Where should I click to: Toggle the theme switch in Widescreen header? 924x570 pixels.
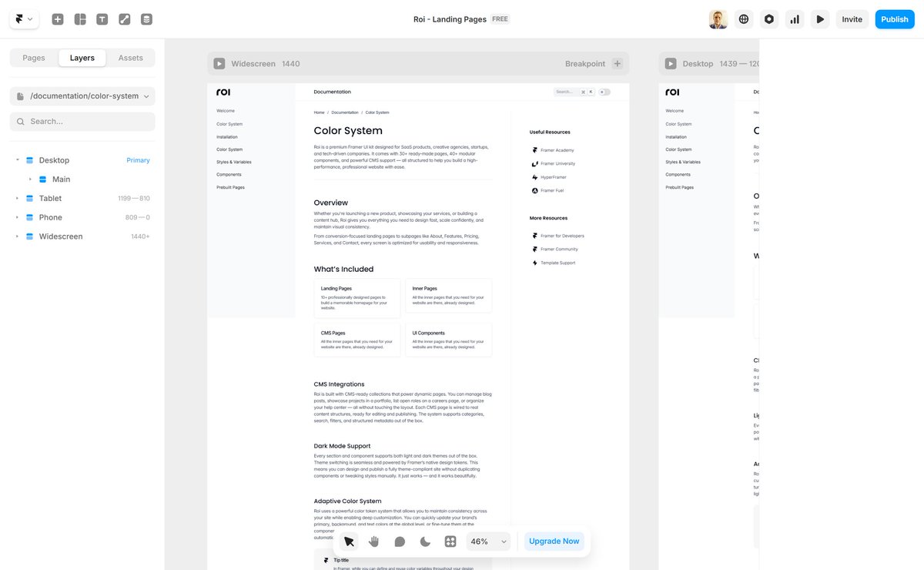click(604, 92)
